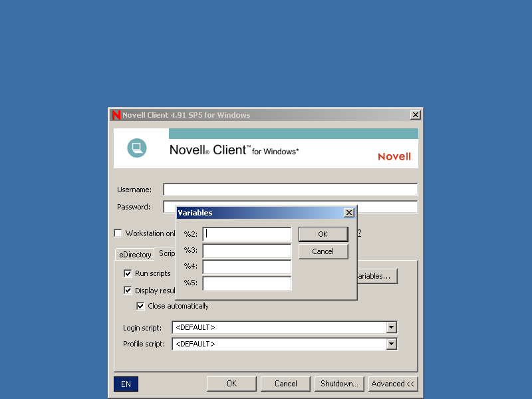This screenshot has height=399, width=532.
Task: Switch to the eDirectory tab
Action: click(x=135, y=255)
